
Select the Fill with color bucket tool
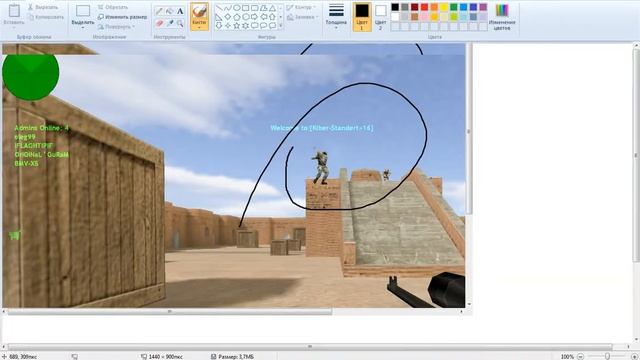[169, 11]
